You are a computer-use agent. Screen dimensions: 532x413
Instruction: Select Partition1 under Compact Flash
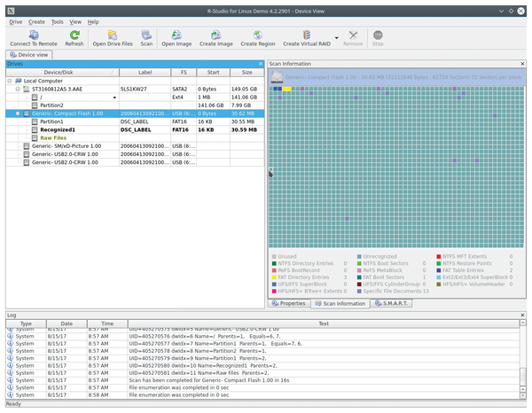coord(51,121)
